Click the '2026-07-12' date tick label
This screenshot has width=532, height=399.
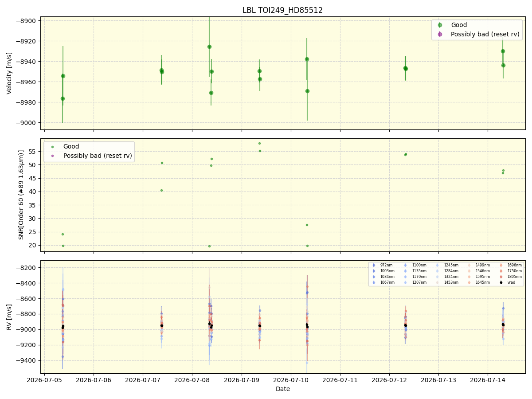pyautogui.click(x=389, y=380)
